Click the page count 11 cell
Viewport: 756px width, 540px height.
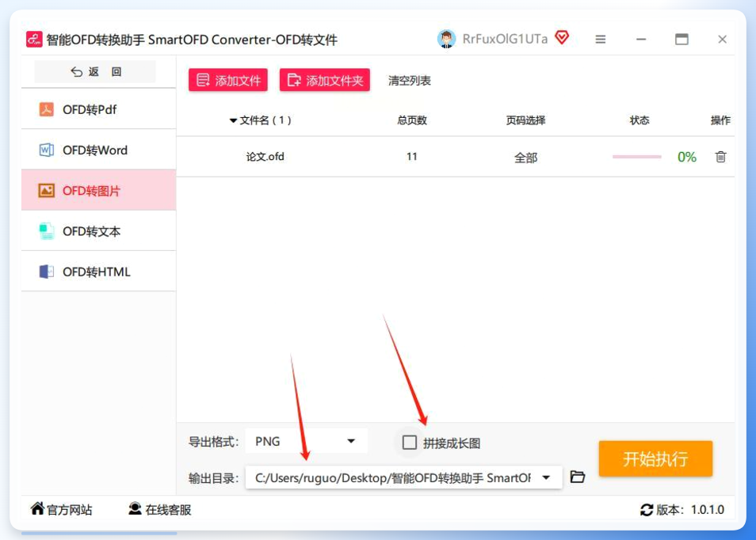(x=412, y=157)
